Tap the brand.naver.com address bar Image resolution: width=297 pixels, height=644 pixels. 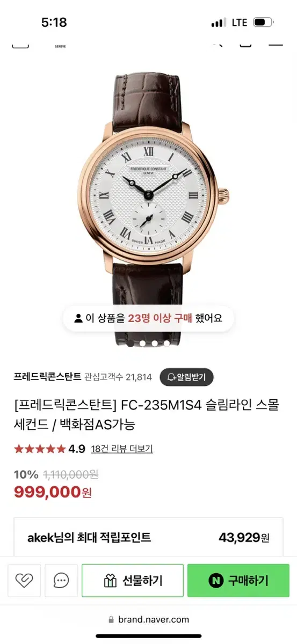point(149,620)
